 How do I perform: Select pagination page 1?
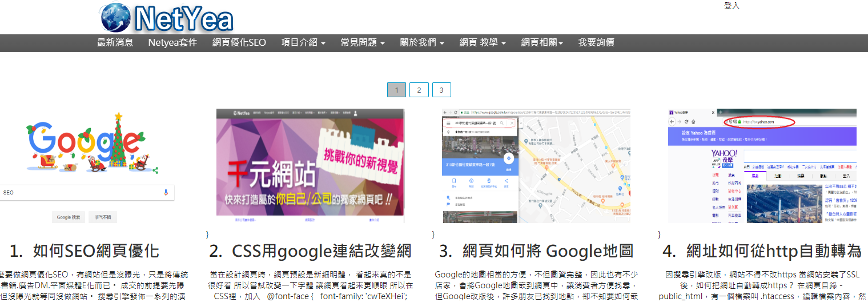396,90
